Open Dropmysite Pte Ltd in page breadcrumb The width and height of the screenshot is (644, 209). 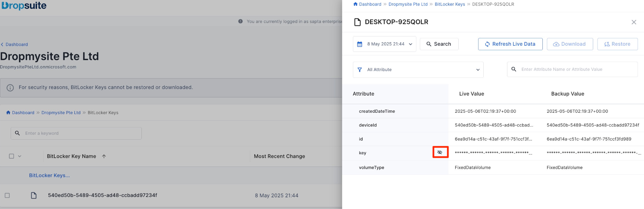pos(61,112)
